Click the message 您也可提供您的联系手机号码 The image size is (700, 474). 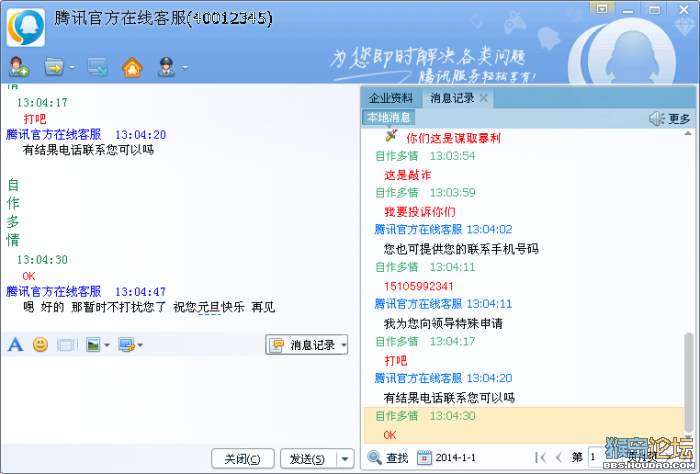(x=461, y=249)
